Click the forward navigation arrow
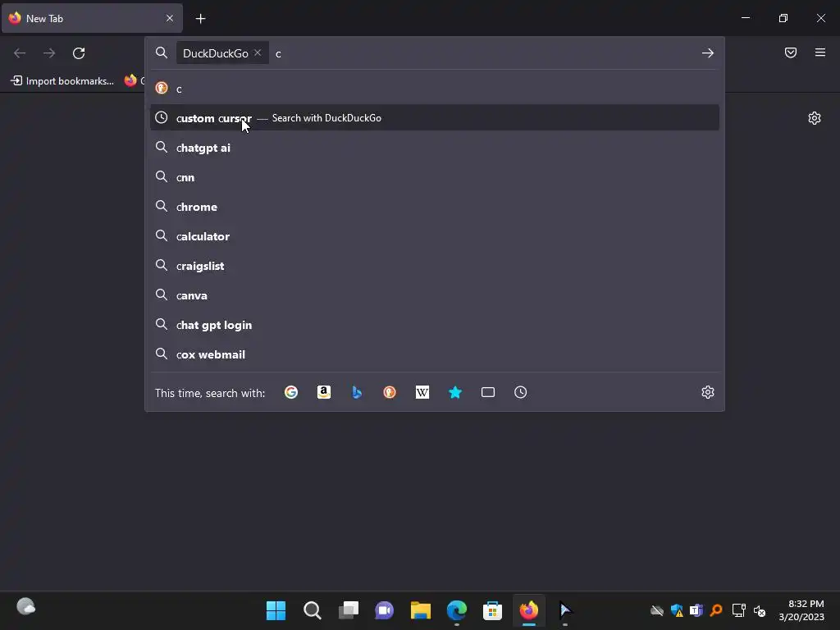Image resolution: width=840 pixels, height=630 pixels. click(49, 53)
